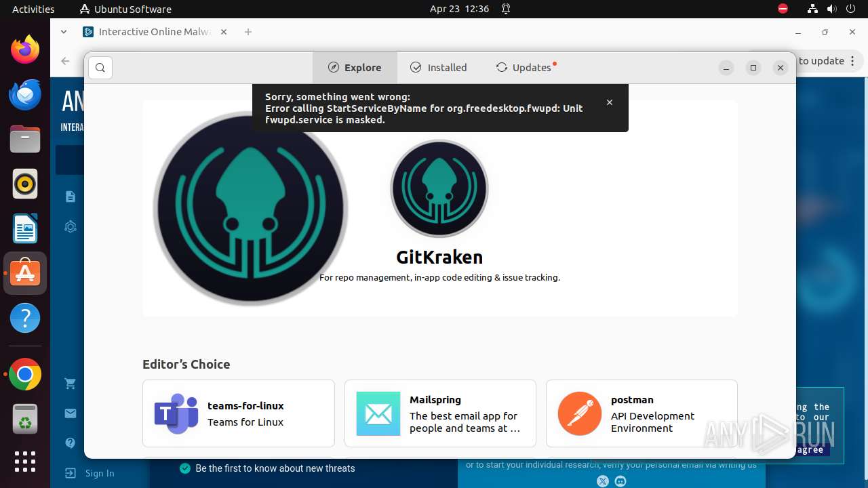Click the network status icon
Image resolution: width=868 pixels, height=488 pixels.
tap(813, 9)
